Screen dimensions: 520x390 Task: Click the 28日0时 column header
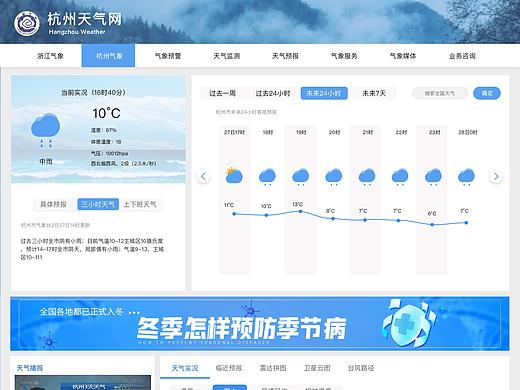pos(468,132)
